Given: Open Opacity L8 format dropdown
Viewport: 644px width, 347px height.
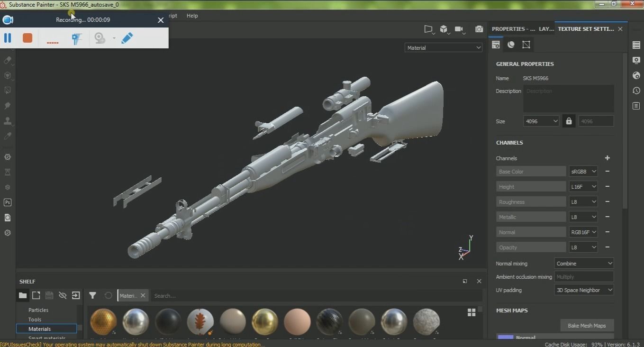Looking at the screenshot, I should 583,247.
